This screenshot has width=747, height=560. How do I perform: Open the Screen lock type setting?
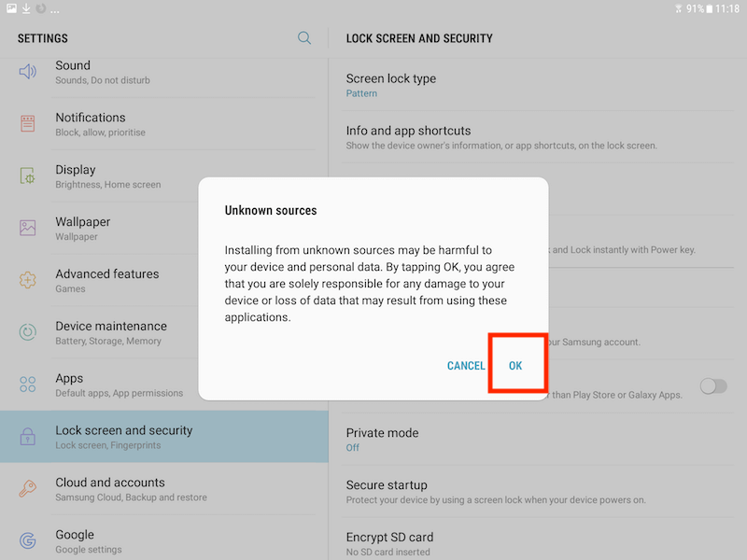click(x=538, y=85)
